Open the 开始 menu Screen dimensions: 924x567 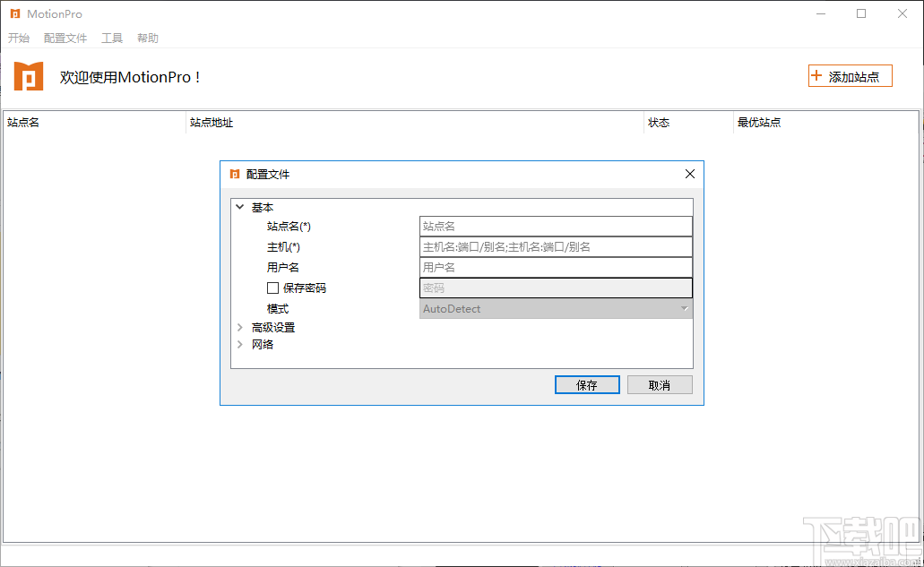tap(19, 38)
